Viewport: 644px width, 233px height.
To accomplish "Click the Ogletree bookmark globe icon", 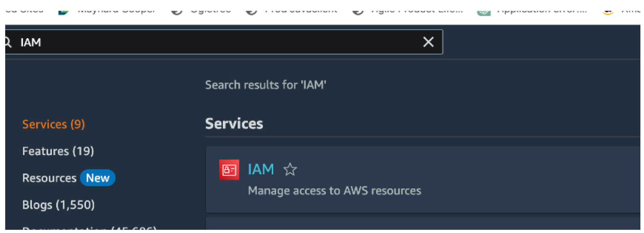I will coord(177,11).
